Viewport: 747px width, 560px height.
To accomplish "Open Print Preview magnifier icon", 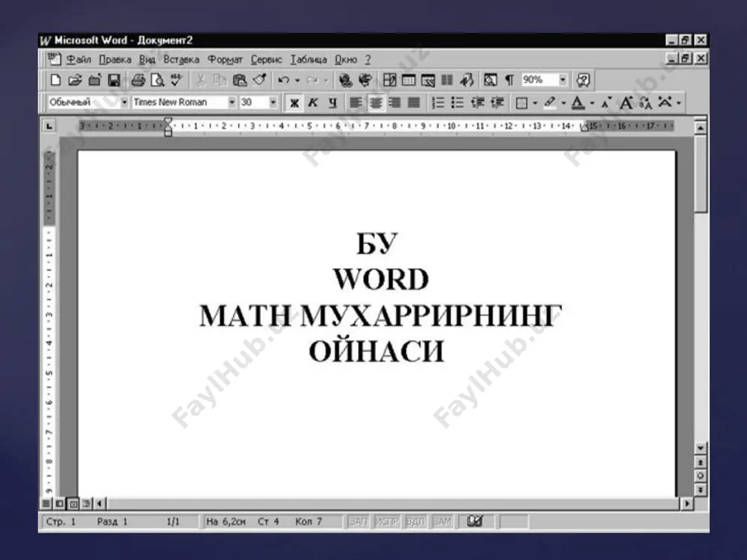I will pyautogui.click(x=157, y=80).
